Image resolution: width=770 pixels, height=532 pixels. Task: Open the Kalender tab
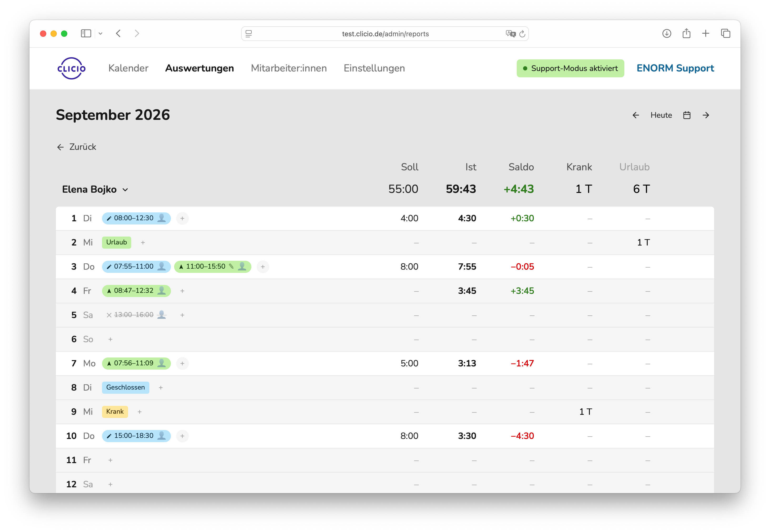click(128, 68)
